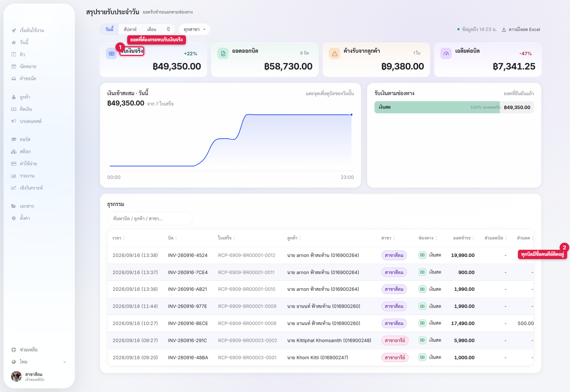
Task: Click document icon on ยอดออกบิล card
Action: point(223,54)
